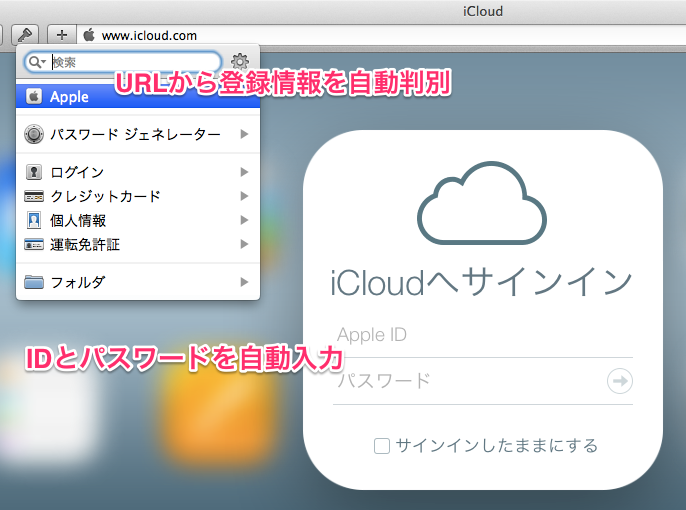Click the www.icloud.com address field
This screenshot has width=686, height=510.
(x=381, y=35)
